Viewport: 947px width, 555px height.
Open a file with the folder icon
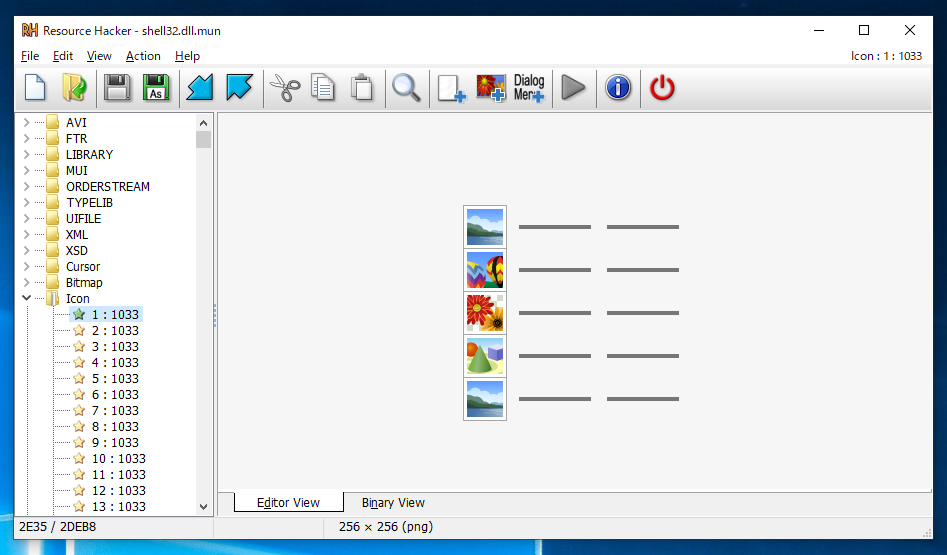click(74, 88)
